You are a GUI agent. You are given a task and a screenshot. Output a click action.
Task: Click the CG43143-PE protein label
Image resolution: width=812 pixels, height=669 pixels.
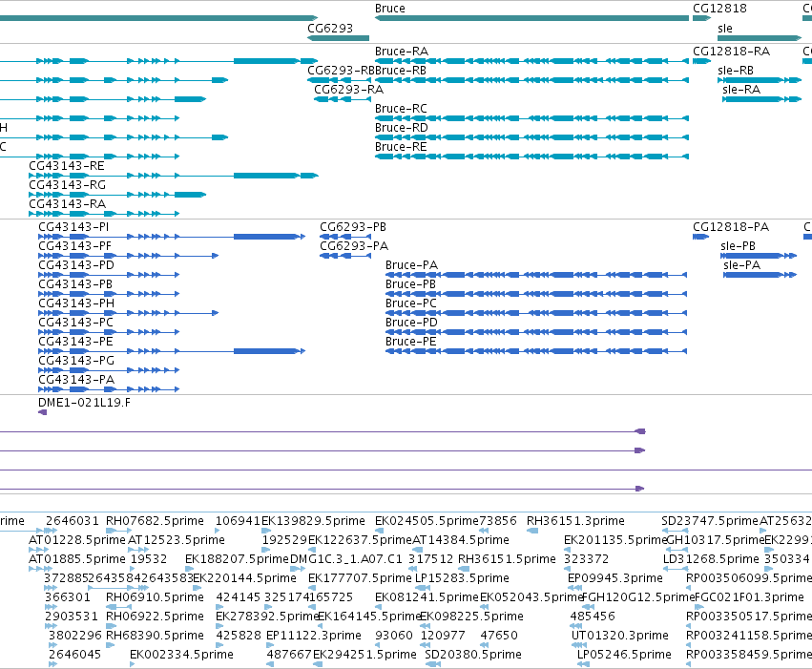75,342
